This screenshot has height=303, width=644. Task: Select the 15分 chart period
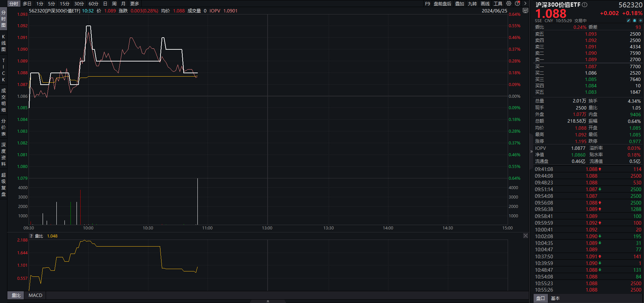coord(64,4)
